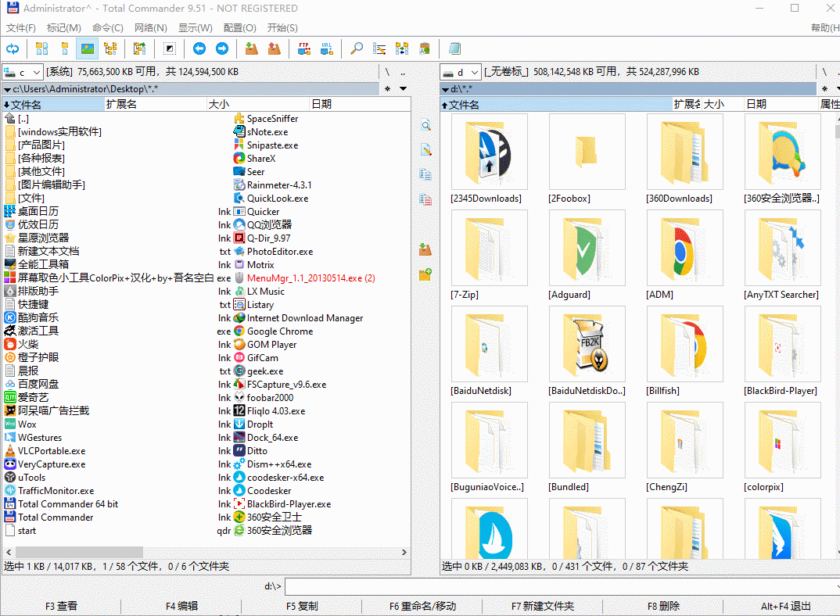Click the history dropdown arrow on left path bar
The height and width of the screenshot is (616, 840).
click(404, 88)
